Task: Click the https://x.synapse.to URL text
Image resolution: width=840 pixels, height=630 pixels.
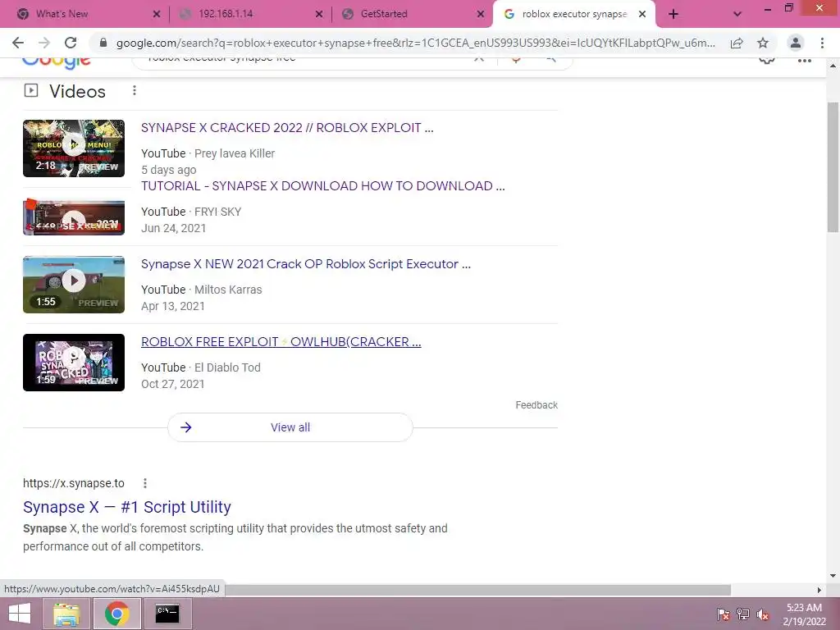Action: click(x=73, y=483)
